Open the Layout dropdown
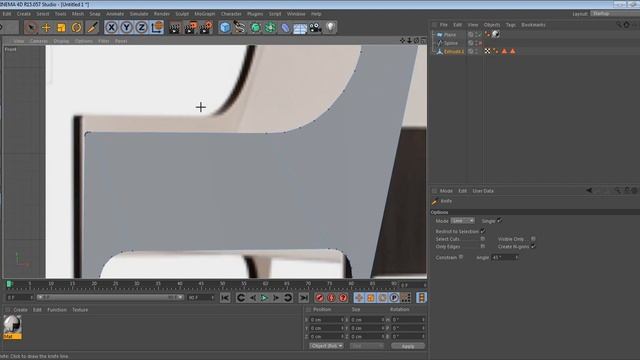Image resolution: width=640 pixels, height=360 pixels. coord(615,13)
